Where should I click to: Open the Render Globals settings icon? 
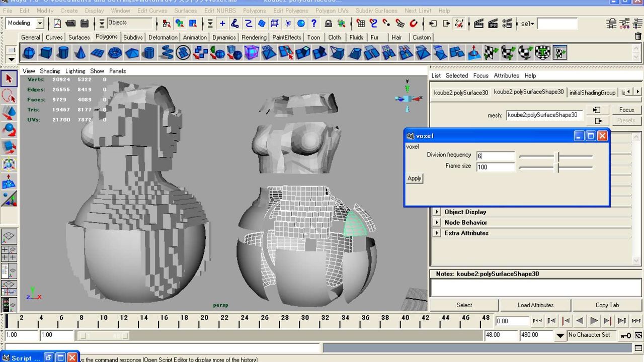[x=507, y=23]
